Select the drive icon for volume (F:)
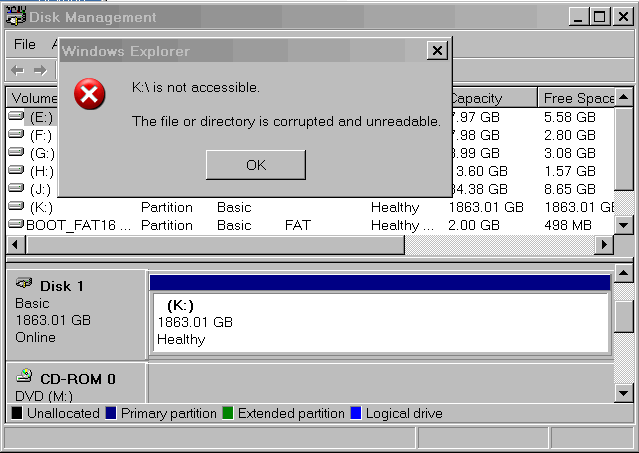The width and height of the screenshot is (639, 453). point(16,134)
